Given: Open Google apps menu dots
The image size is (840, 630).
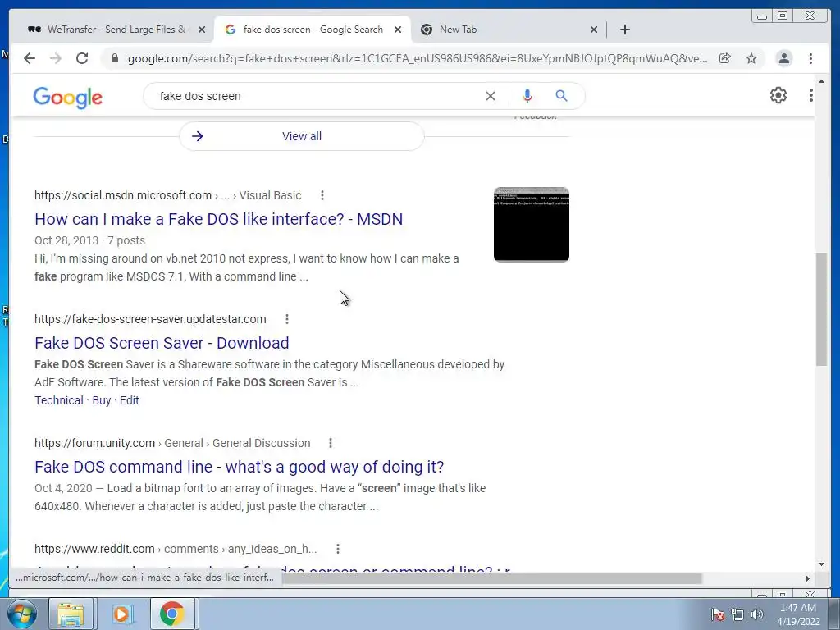Looking at the screenshot, I should [x=810, y=95].
